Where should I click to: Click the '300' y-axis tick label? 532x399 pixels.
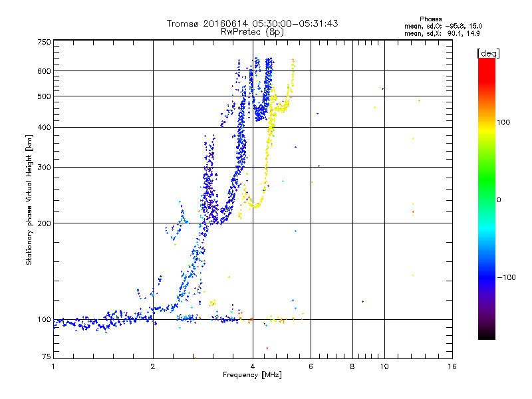44,167
